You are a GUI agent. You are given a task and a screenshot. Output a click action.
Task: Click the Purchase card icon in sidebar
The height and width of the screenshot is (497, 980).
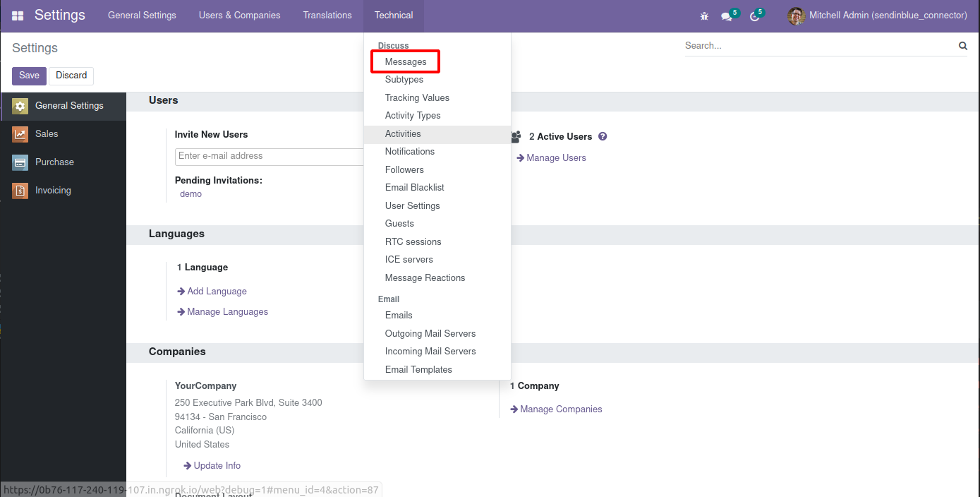pyautogui.click(x=20, y=162)
